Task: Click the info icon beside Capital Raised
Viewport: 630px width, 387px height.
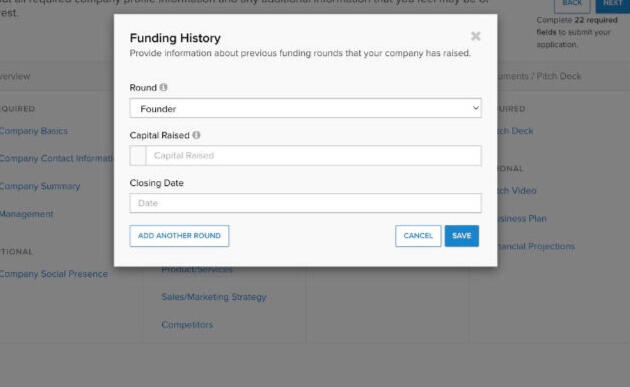Action: tap(196, 135)
